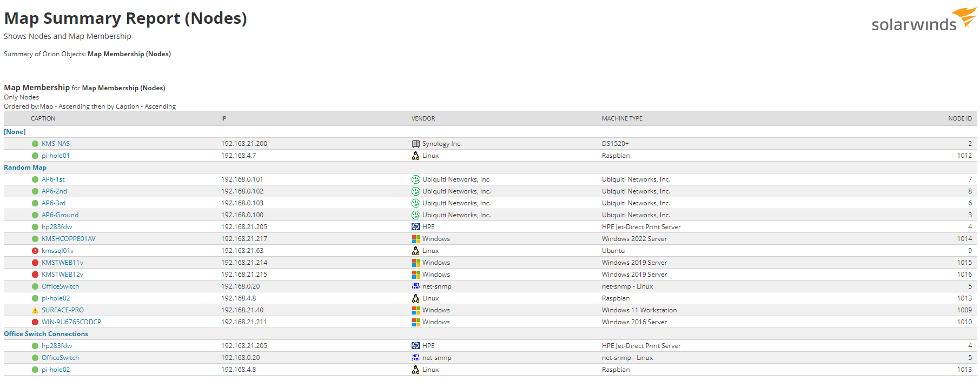Click the VENDOR column header
Viewport: 980px width, 381px height.
423,118
